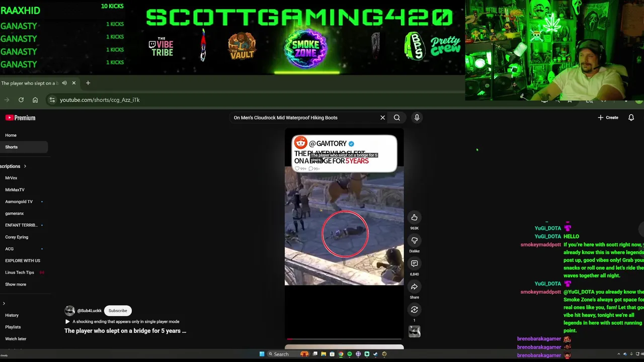Image resolution: width=644 pixels, height=362 pixels.
Task: Open gameranx subscription channel
Action: (x=14, y=214)
